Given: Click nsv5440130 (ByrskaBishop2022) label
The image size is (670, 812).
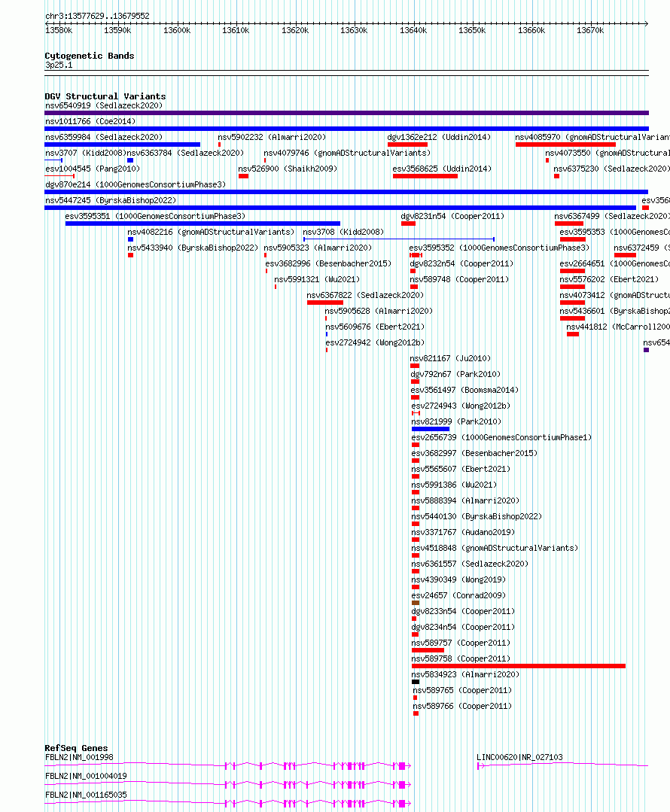Looking at the screenshot, I should 477,516.
